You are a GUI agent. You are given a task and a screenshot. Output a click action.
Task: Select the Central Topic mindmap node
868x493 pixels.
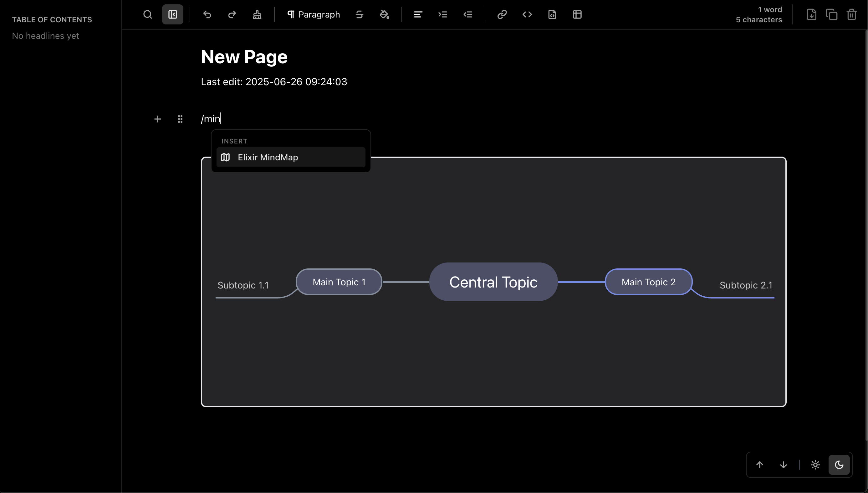[x=493, y=282]
